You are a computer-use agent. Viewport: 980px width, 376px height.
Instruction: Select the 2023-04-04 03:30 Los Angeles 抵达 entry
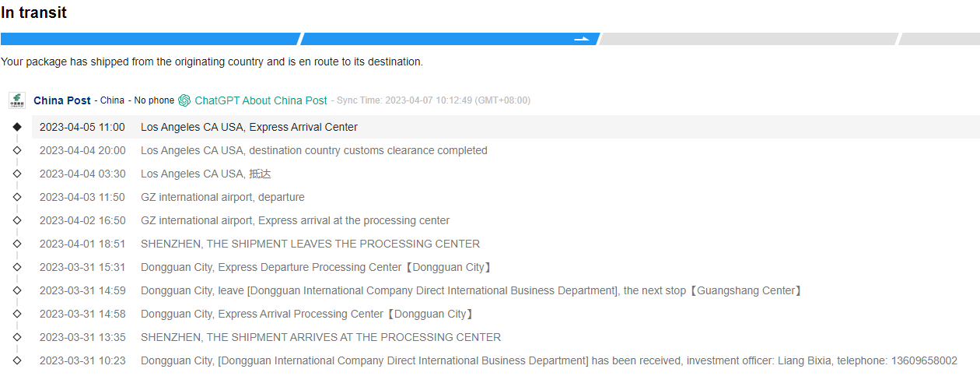(205, 174)
